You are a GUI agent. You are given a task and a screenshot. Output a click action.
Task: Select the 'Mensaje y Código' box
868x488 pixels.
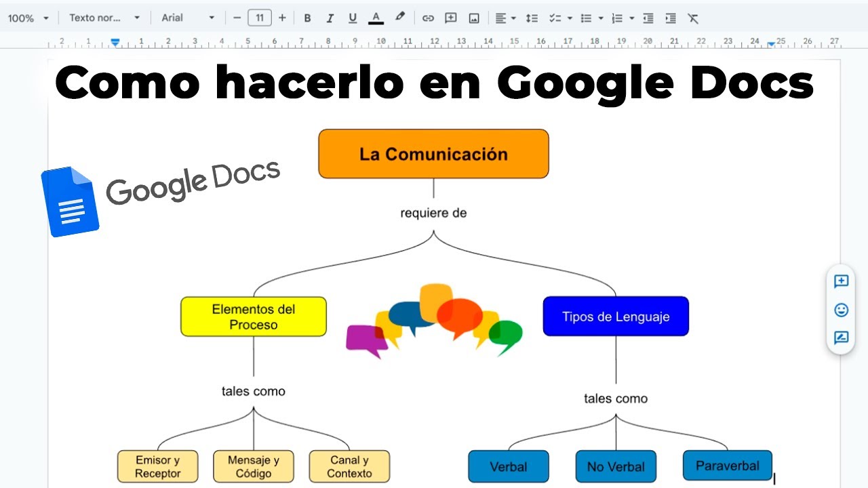(x=254, y=466)
